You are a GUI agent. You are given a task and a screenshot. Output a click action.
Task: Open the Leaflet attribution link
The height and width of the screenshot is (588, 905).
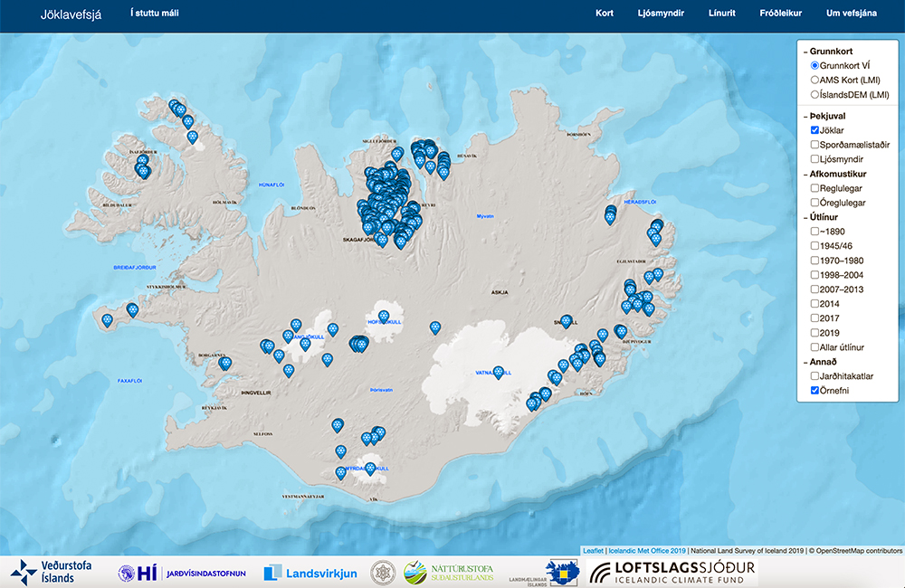[593, 551]
